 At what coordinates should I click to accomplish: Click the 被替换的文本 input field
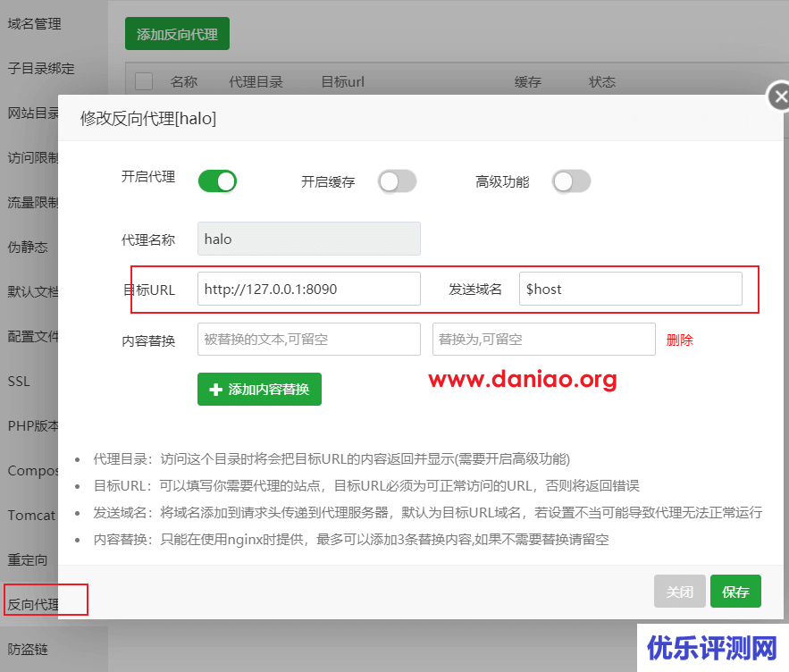(309, 340)
